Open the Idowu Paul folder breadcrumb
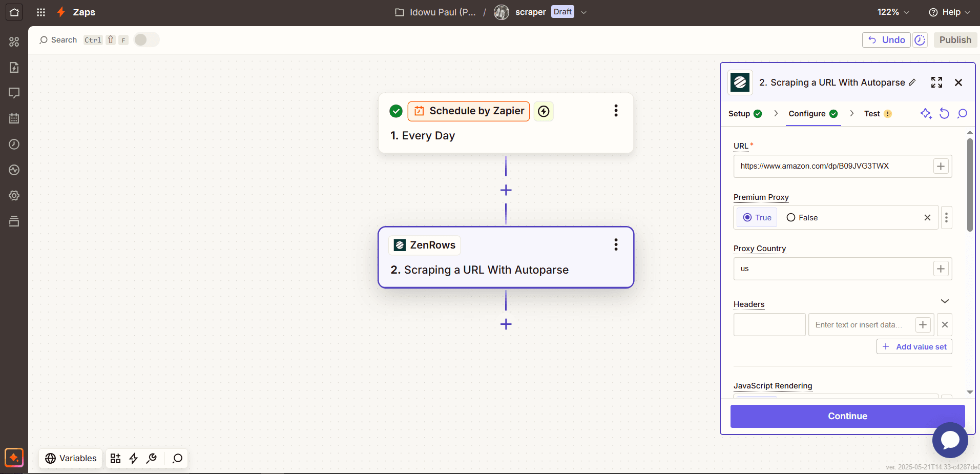The image size is (980, 474). (435, 12)
